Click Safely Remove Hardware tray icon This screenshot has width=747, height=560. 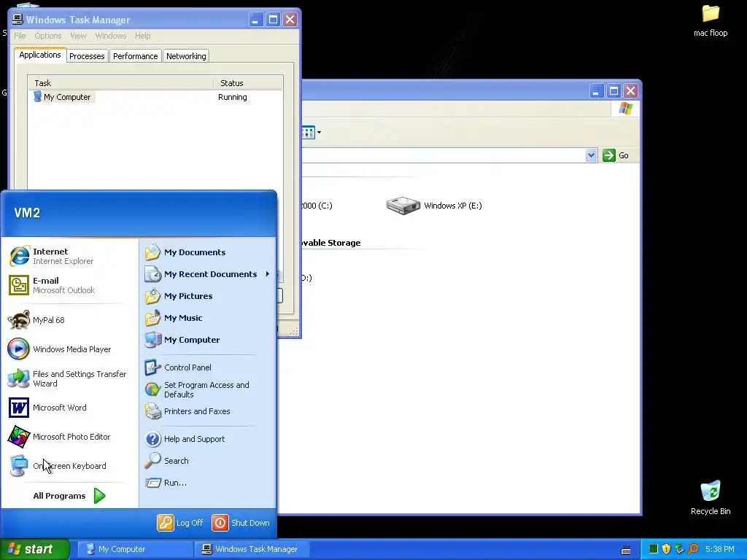coord(679,549)
